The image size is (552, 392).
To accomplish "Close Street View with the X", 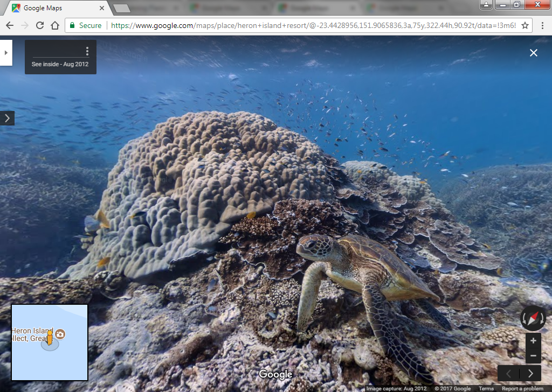I will coord(534,53).
